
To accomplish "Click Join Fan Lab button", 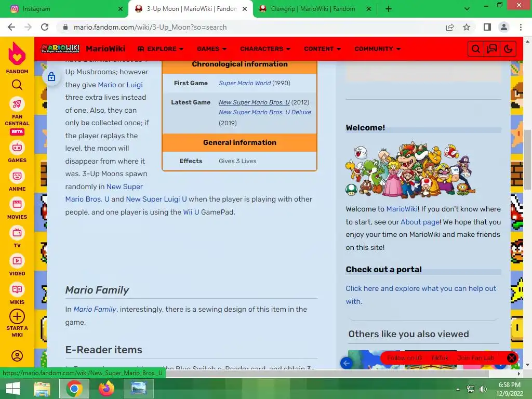I will (x=475, y=358).
